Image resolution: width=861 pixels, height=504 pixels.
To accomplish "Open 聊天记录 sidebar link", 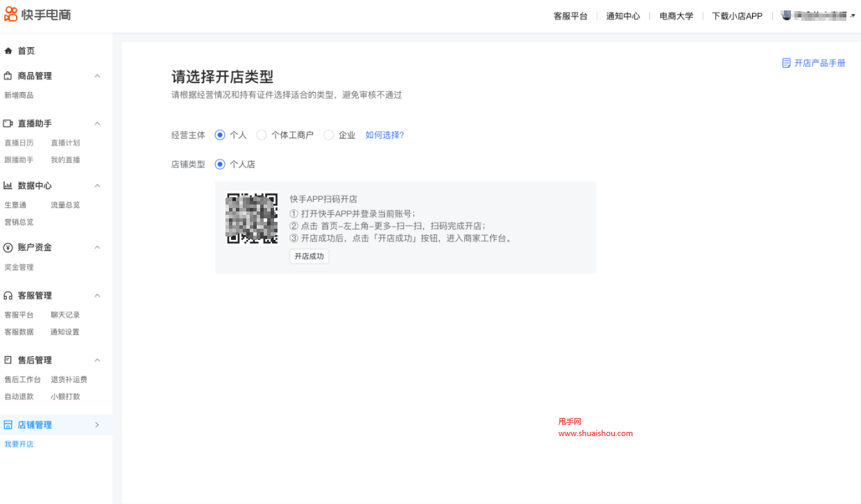I will 65,315.
